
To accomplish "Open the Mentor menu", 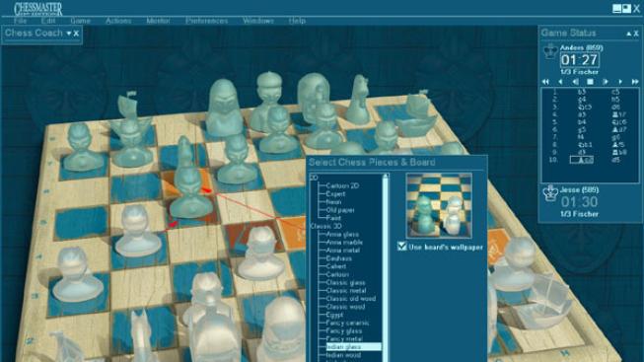I will coord(158,21).
